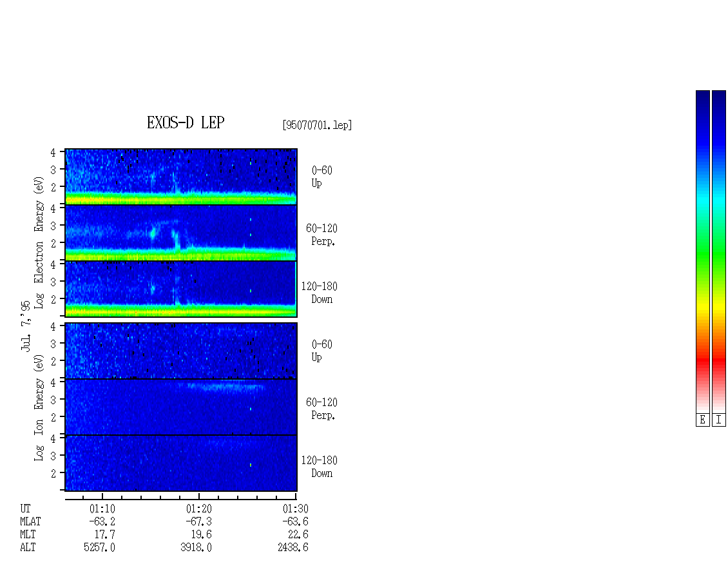Select the 01:30 UT time value

point(295,509)
